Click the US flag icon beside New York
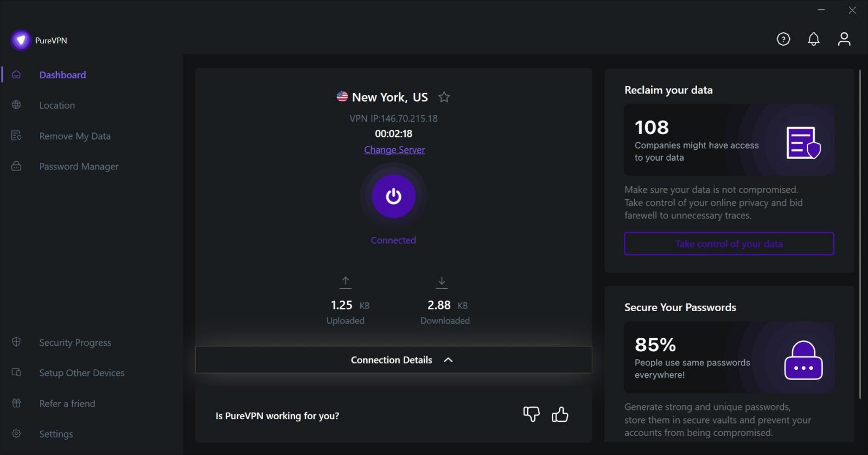Viewport: 868px width, 455px height. (342, 97)
